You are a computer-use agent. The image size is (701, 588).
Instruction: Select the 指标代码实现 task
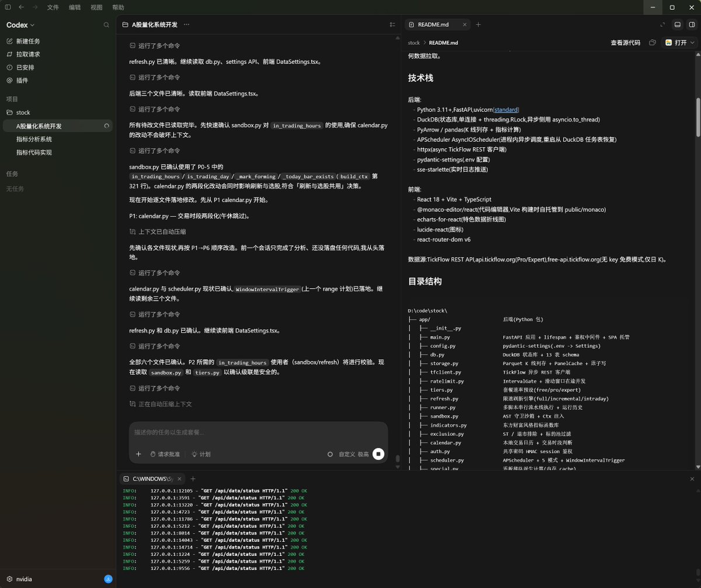[x=58, y=152]
